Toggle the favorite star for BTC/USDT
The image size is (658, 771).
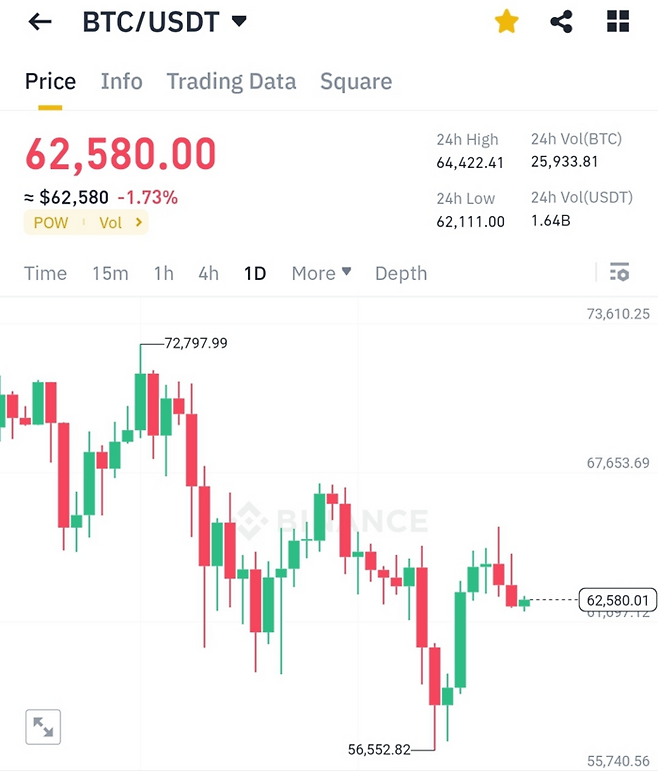pyautogui.click(x=507, y=22)
